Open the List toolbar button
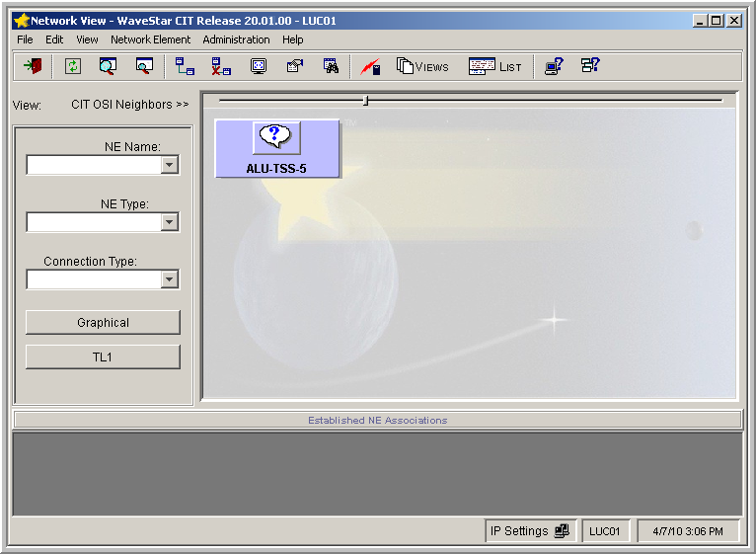This screenshot has width=756, height=554. (495, 66)
